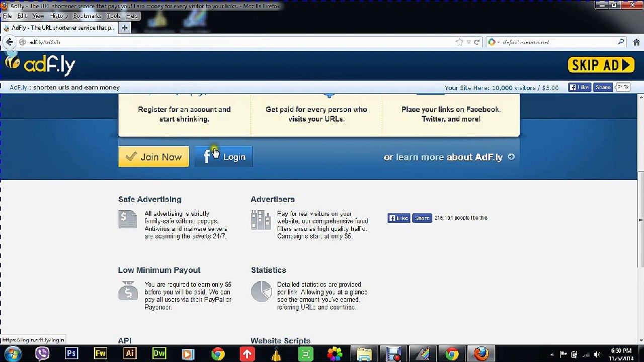Click the Facebook Like button in the header bar
Screen dimensions: 644x362
(579, 87)
